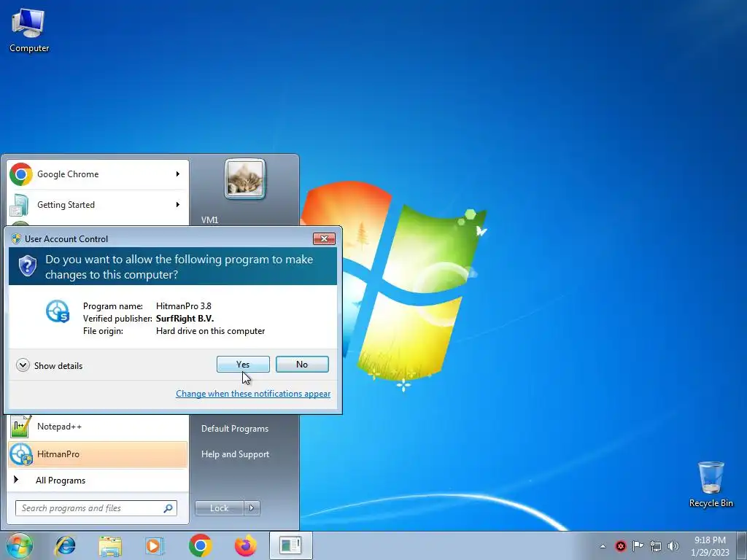Open Action Center flag tray icon
The height and width of the screenshot is (560, 747).
pyautogui.click(x=638, y=546)
